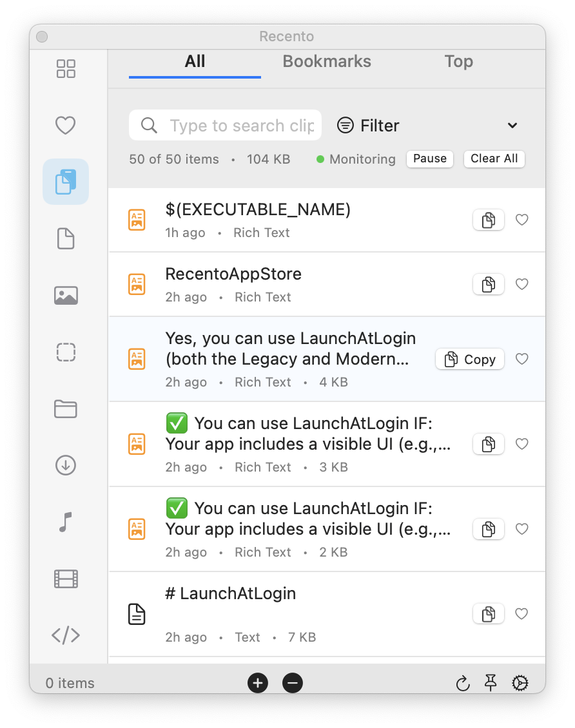Switch to the Bookmarks tab

click(327, 61)
